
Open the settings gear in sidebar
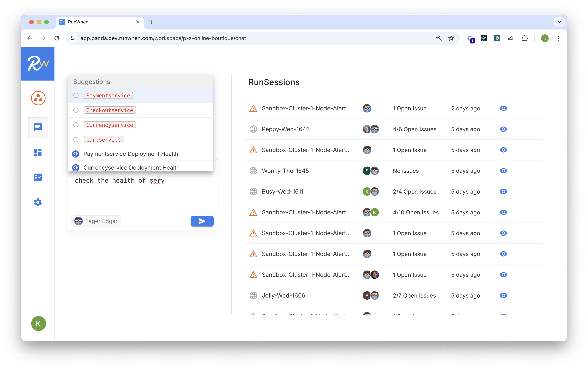(x=38, y=202)
